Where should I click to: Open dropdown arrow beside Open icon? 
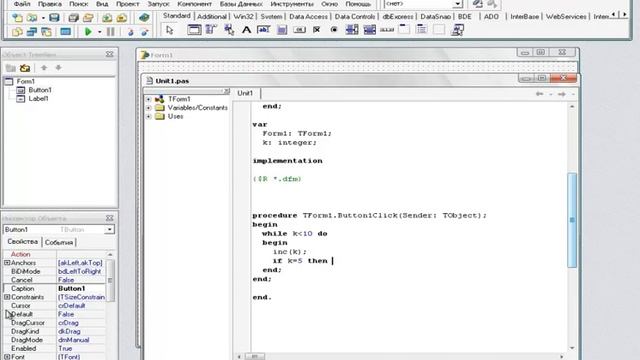(x=43, y=18)
